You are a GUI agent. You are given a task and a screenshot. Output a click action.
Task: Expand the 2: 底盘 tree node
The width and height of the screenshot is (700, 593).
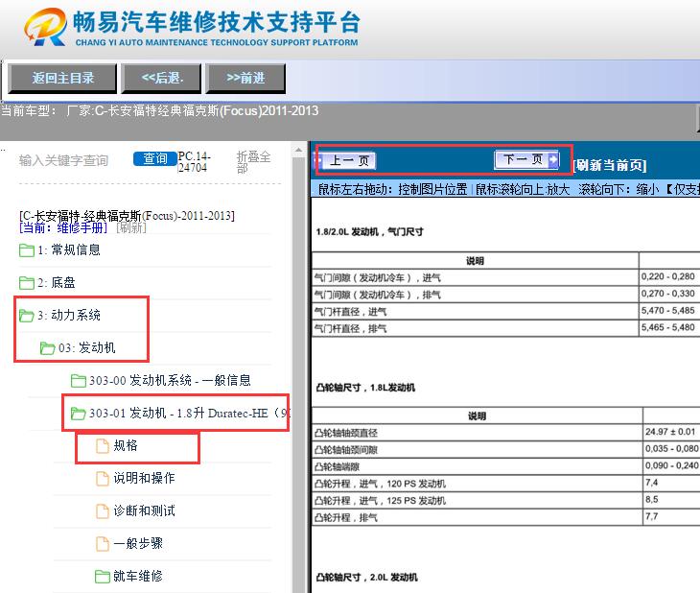[x=57, y=282]
